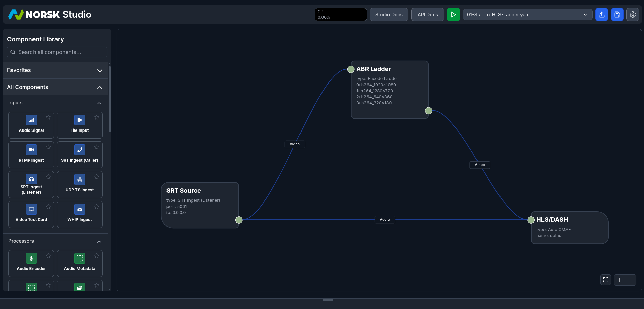Open API Docs
Screen dimensions: 644x309
(x=427, y=15)
